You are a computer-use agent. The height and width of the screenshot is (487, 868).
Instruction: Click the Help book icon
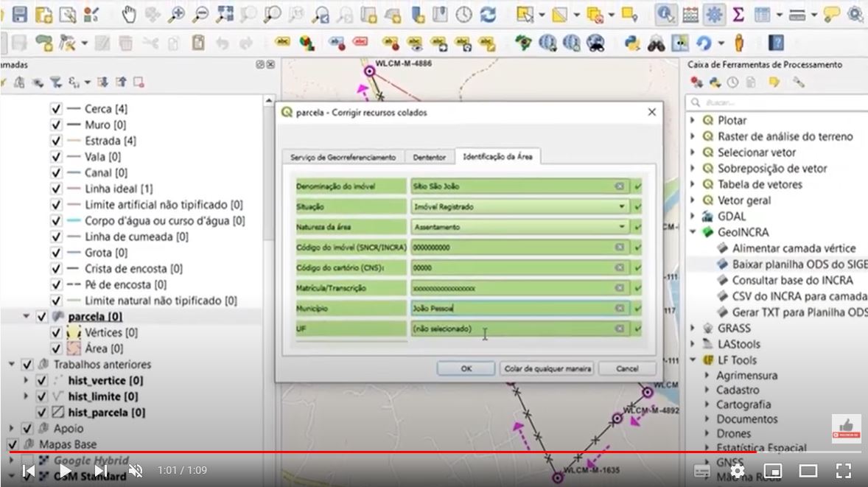776,43
